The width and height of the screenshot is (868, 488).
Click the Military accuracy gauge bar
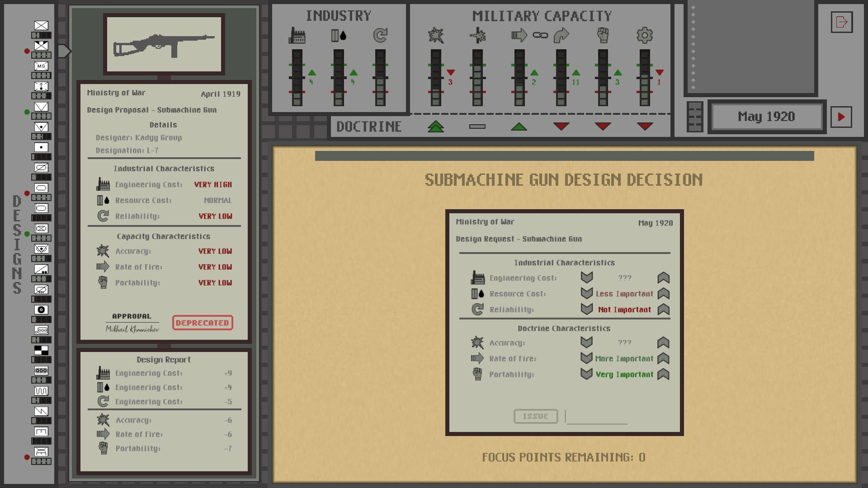pos(436,78)
